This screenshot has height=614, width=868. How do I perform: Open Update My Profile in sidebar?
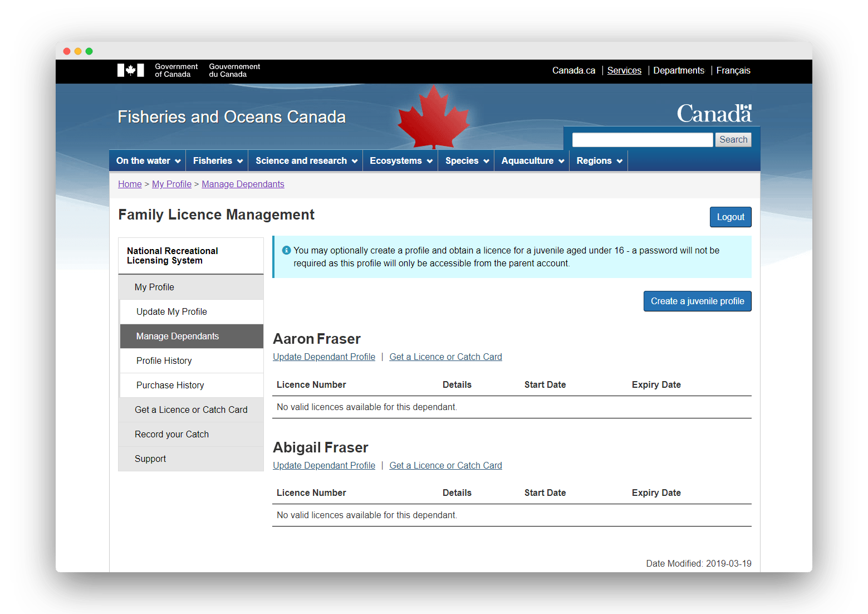tap(192, 311)
